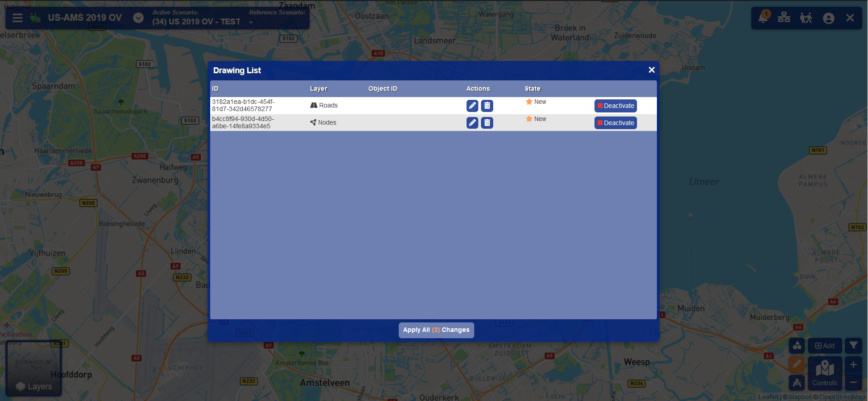The height and width of the screenshot is (401, 868).
Task: Open the OpenStreetMap attribution link
Action: tap(842, 397)
